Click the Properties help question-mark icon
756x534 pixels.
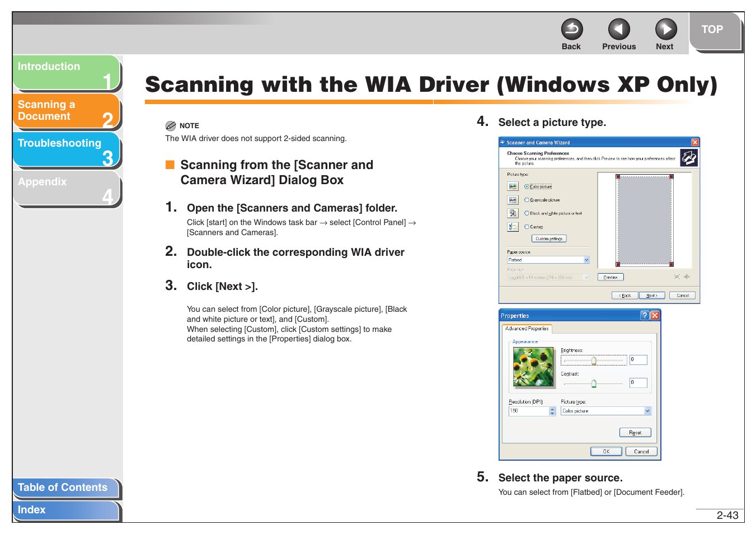[645, 316]
